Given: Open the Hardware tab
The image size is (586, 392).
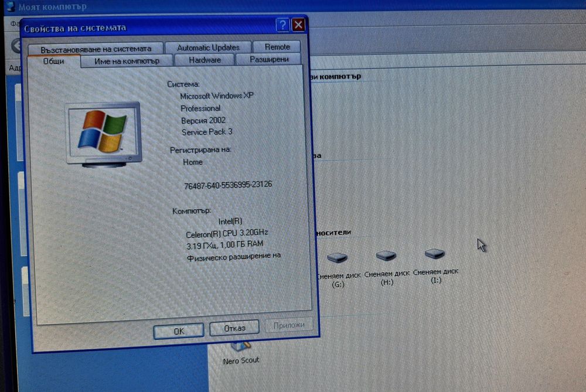Looking at the screenshot, I should point(205,60).
